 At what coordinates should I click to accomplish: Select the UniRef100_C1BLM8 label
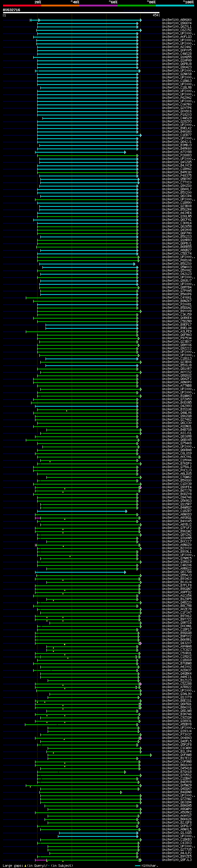pos(177,88)
